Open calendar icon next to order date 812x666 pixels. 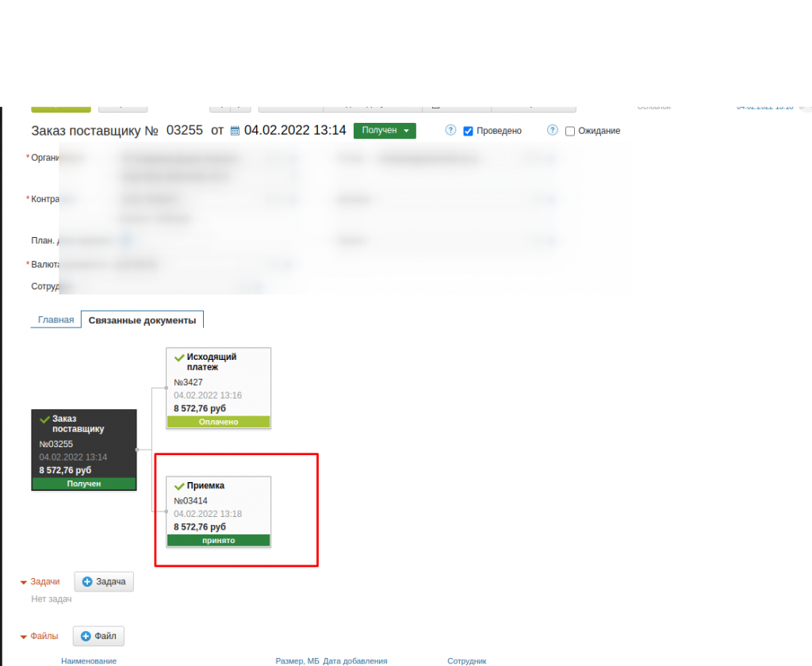(235, 132)
